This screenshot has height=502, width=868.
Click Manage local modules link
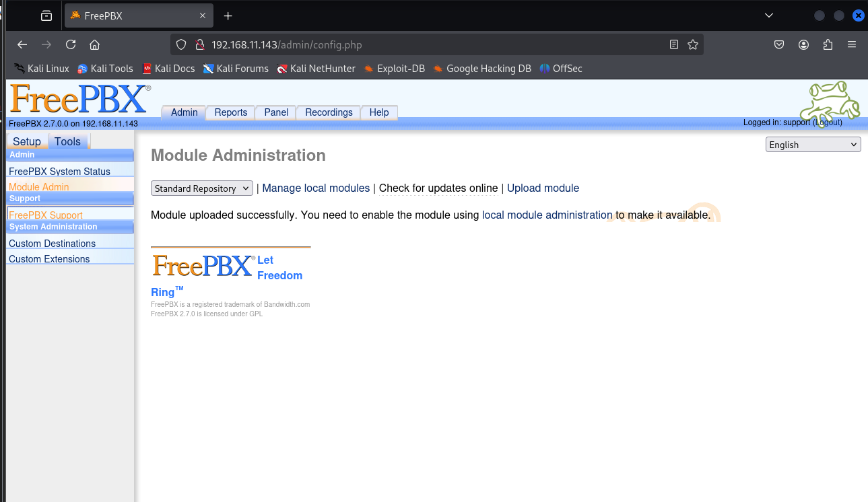tap(316, 188)
